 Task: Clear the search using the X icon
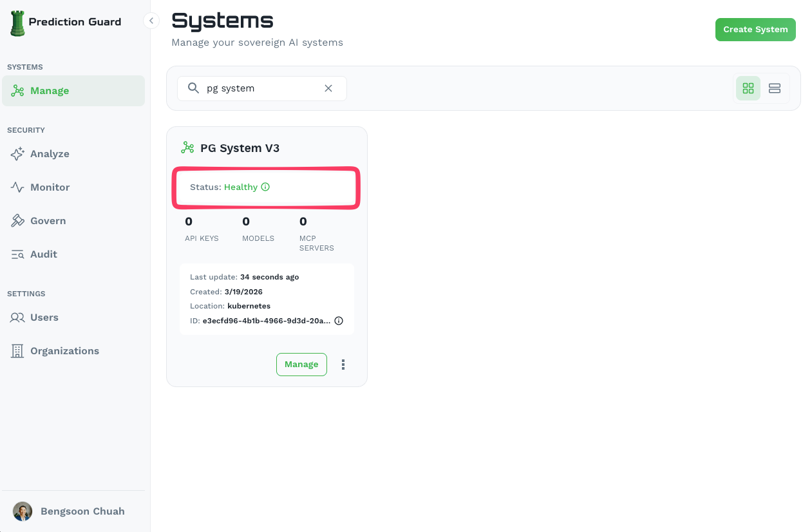tap(328, 88)
